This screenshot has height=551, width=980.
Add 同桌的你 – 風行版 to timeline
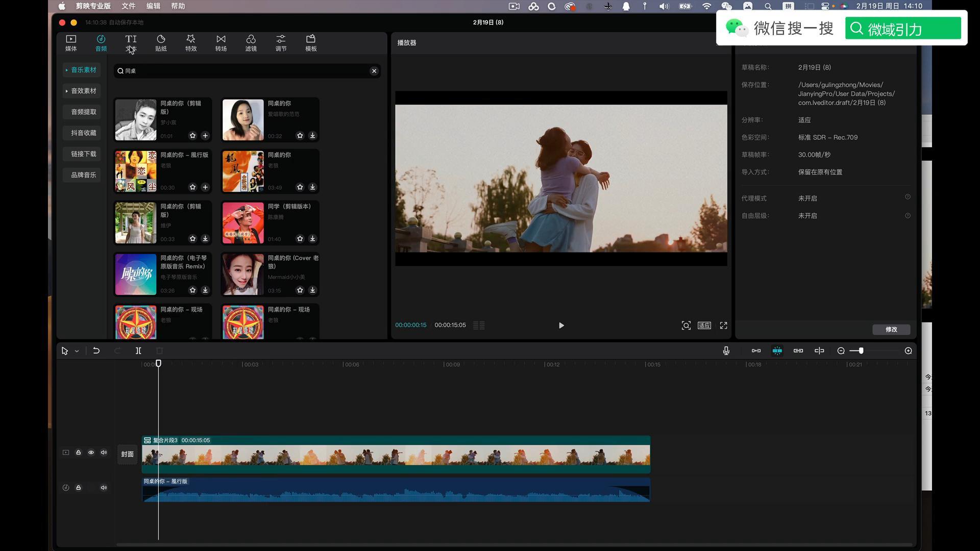[205, 187]
